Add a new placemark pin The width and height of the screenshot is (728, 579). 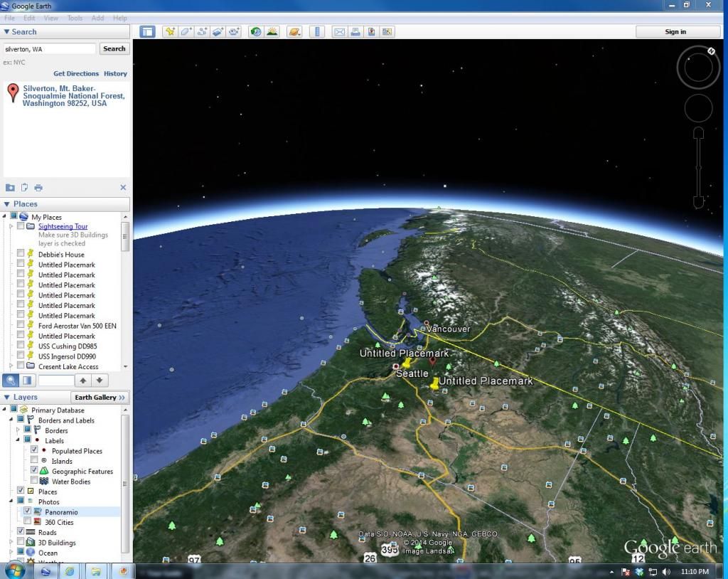170,31
